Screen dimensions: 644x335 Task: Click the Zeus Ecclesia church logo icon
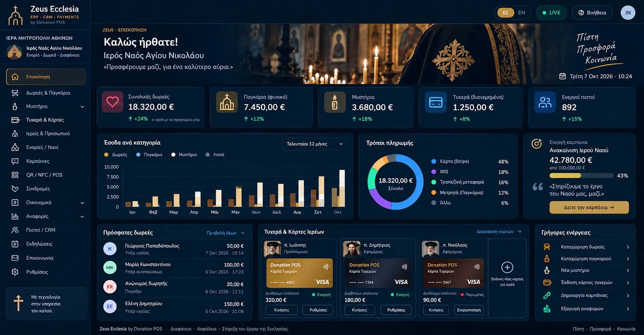(16, 15)
